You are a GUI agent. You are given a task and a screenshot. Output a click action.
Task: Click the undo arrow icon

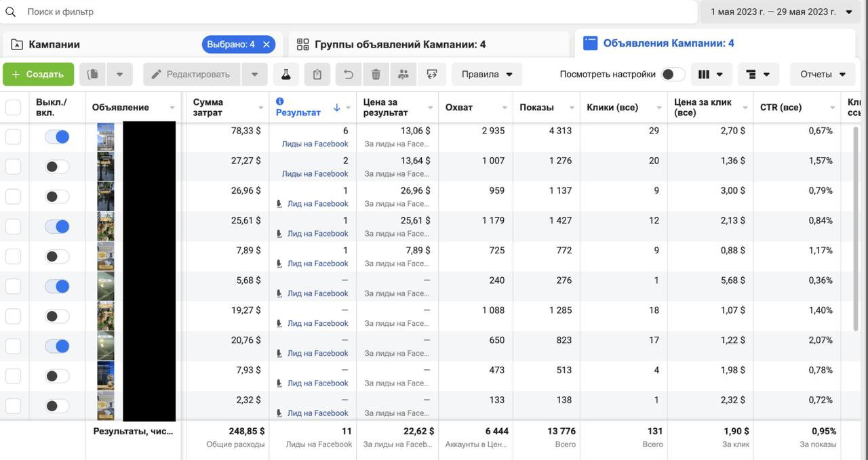(349, 75)
